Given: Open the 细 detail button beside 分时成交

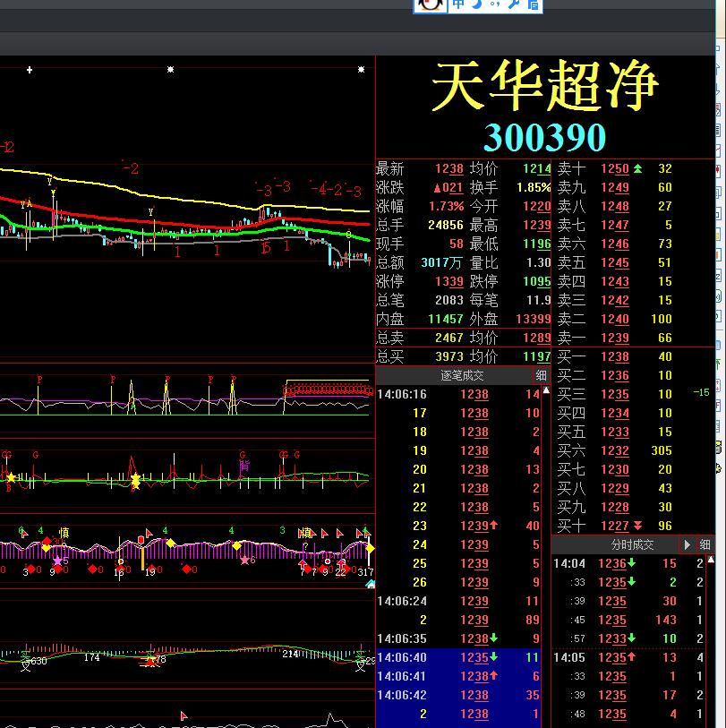Looking at the screenshot, I should (705, 544).
